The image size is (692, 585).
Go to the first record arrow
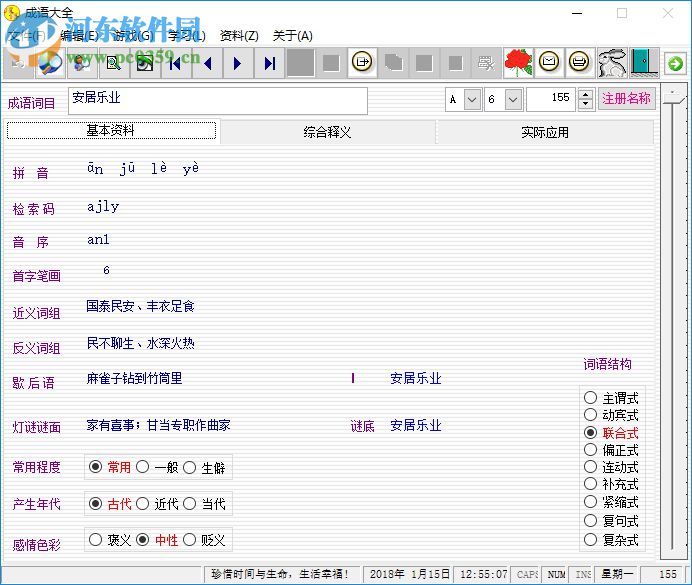click(176, 64)
